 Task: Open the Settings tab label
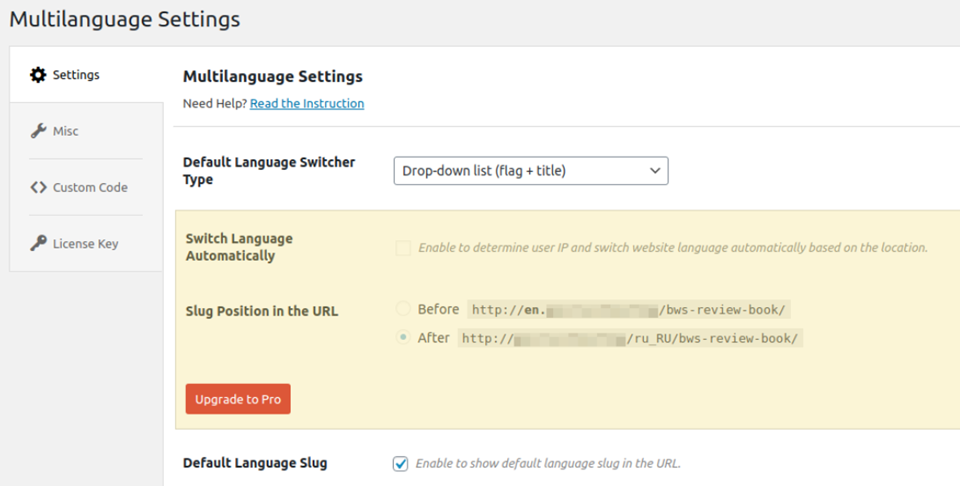(76, 75)
